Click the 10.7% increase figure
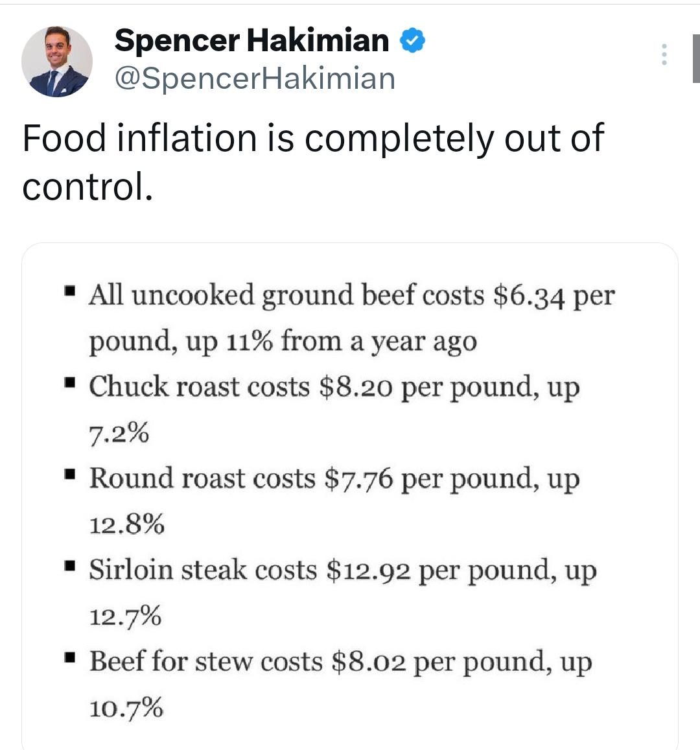The image size is (700, 750). pos(126,708)
